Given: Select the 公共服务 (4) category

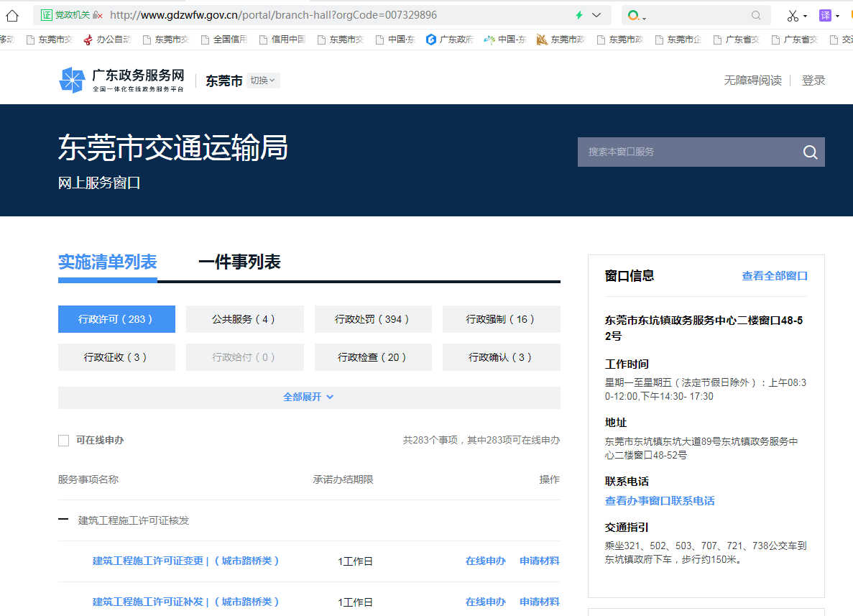Looking at the screenshot, I should pos(245,319).
